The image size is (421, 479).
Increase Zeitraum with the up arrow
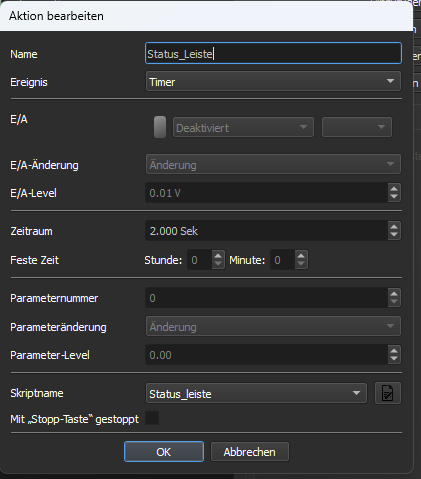point(394,226)
